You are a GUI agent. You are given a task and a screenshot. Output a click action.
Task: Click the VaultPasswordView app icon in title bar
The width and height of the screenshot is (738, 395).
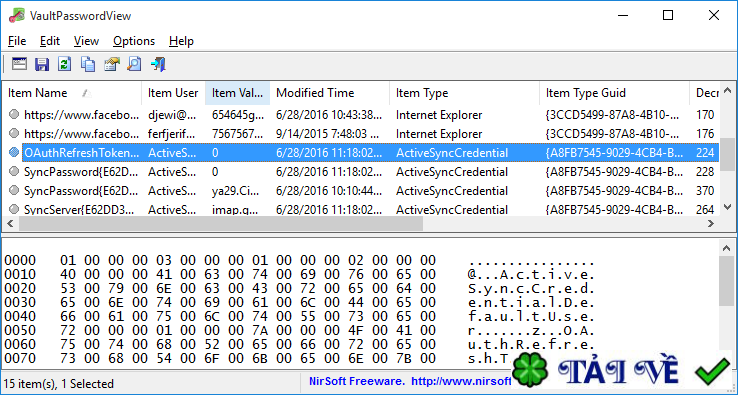coord(17,16)
